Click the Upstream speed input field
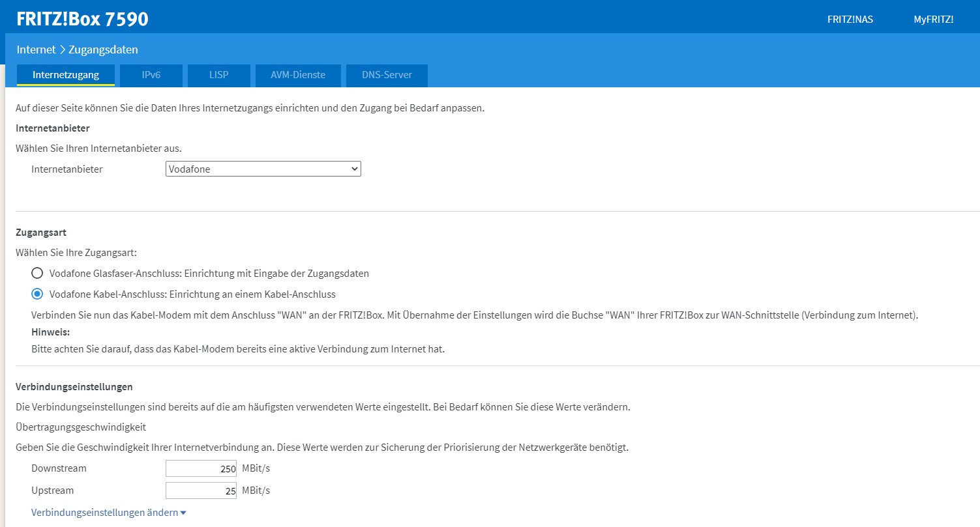 (201, 491)
